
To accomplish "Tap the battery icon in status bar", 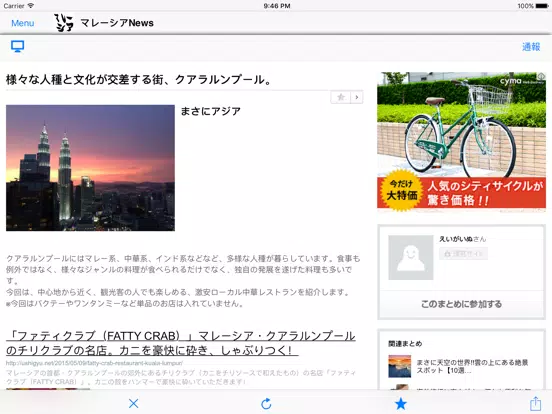I will (542, 6).
